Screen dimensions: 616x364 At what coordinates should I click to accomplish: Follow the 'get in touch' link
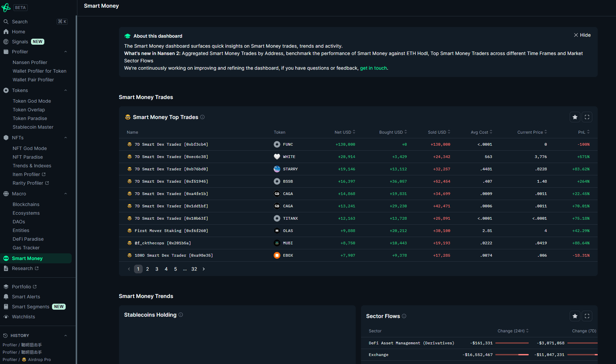pyautogui.click(x=373, y=68)
